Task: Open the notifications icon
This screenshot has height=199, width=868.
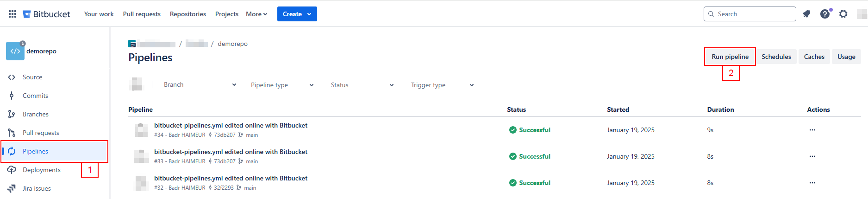Action: tap(806, 14)
